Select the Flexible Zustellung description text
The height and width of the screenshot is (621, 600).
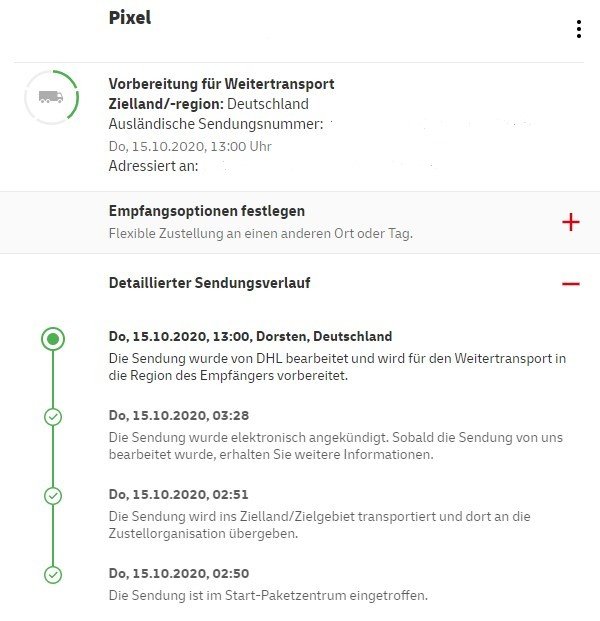point(261,233)
